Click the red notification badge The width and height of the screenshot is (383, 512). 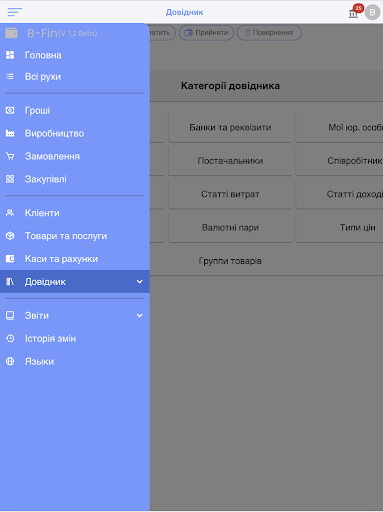pos(358,8)
